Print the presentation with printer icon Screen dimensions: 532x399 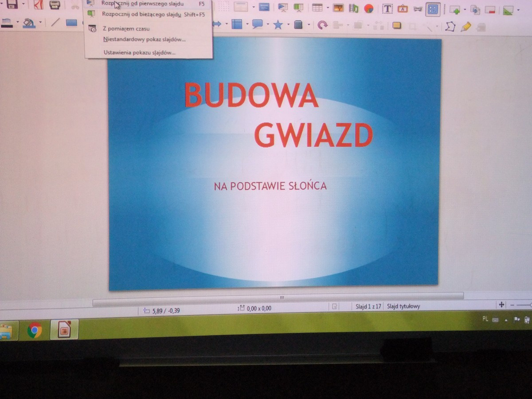tap(55, 5)
